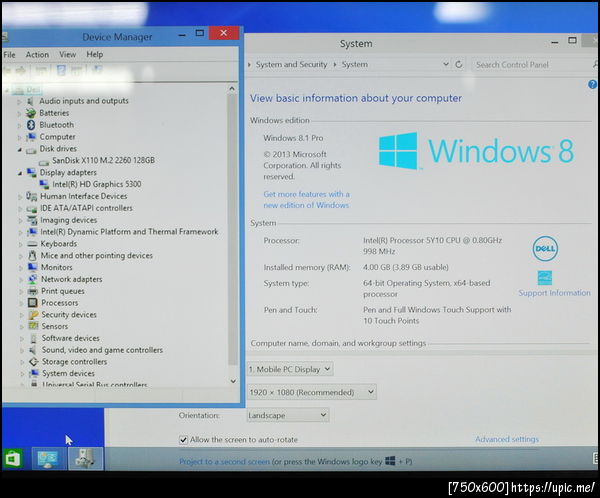600x498 pixels.
Task: Click System and Security breadcrumb
Action: [x=292, y=65]
